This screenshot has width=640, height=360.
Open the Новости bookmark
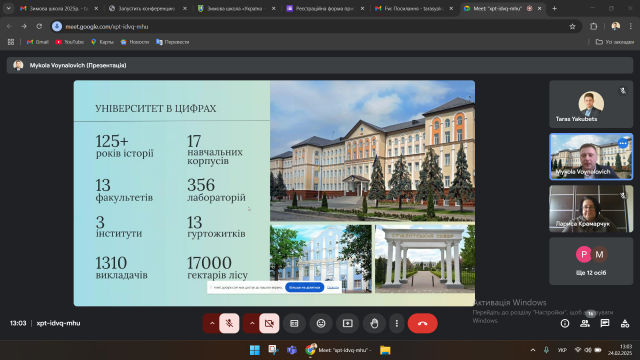pyautogui.click(x=135, y=42)
